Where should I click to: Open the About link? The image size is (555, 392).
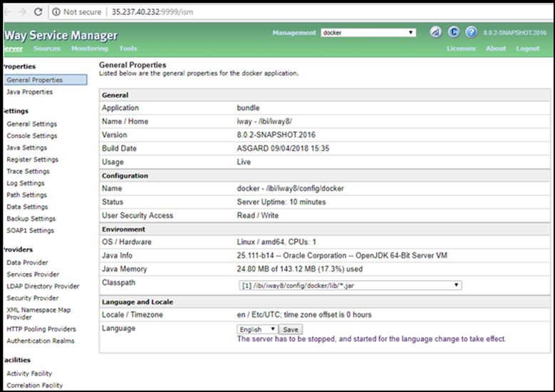click(x=496, y=48)
